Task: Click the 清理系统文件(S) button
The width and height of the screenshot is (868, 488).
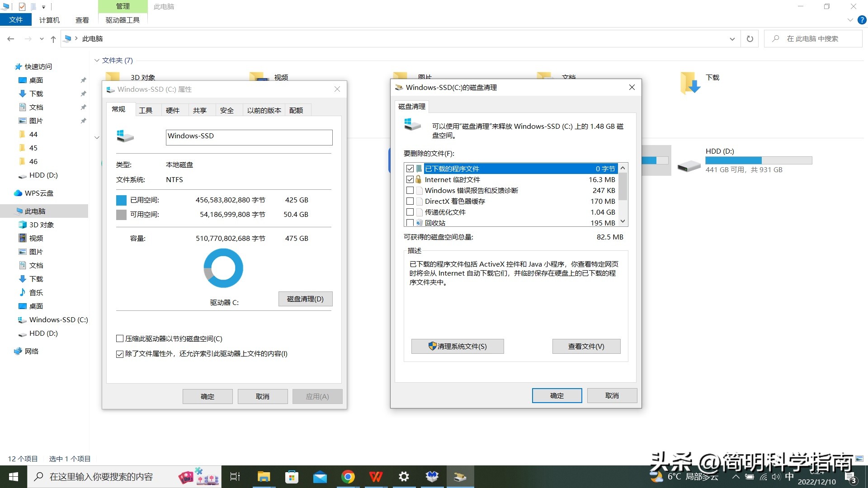Action: [x=457, y=346]
